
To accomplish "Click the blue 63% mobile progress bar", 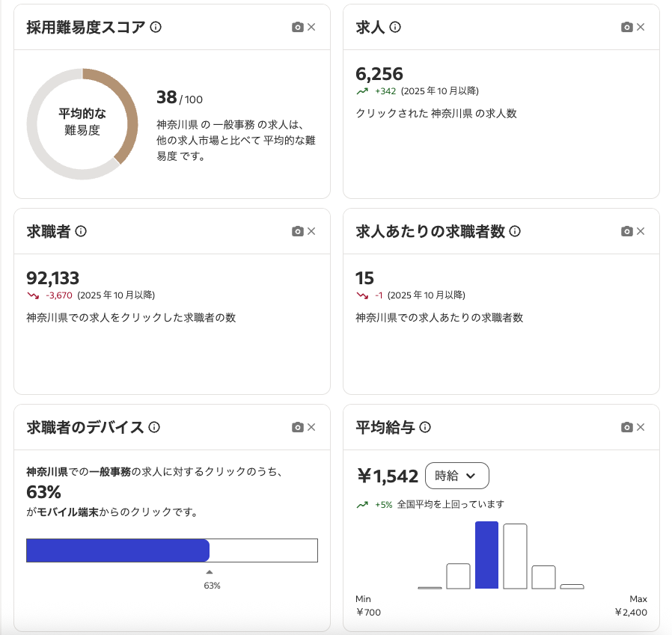I will click(117, 550).
